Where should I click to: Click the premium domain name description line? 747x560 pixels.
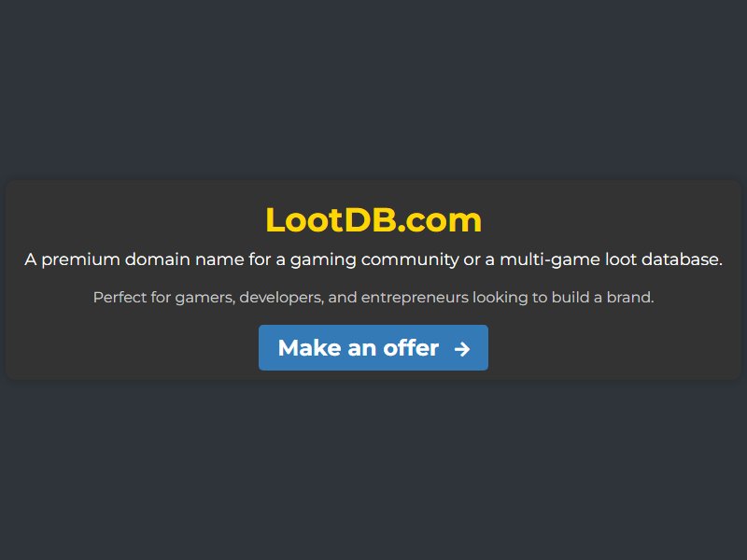[x=373, y=259]
